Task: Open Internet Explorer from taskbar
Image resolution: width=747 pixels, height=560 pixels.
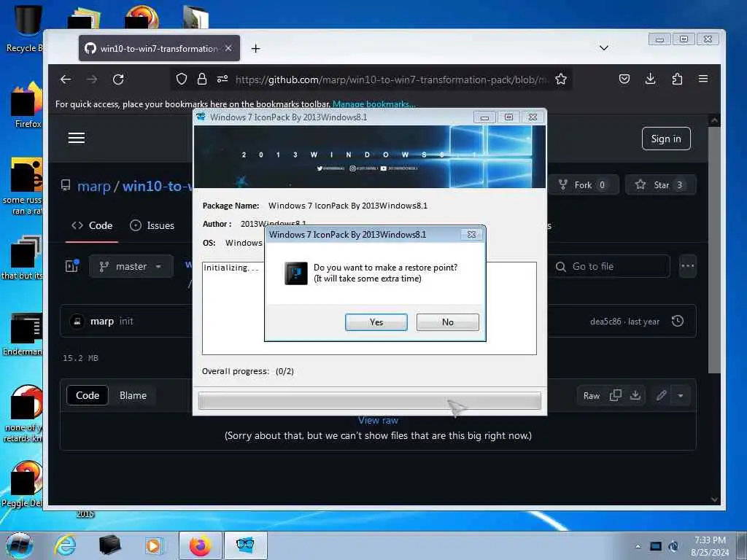Action: pyautogui.click(x=65, y=545)
